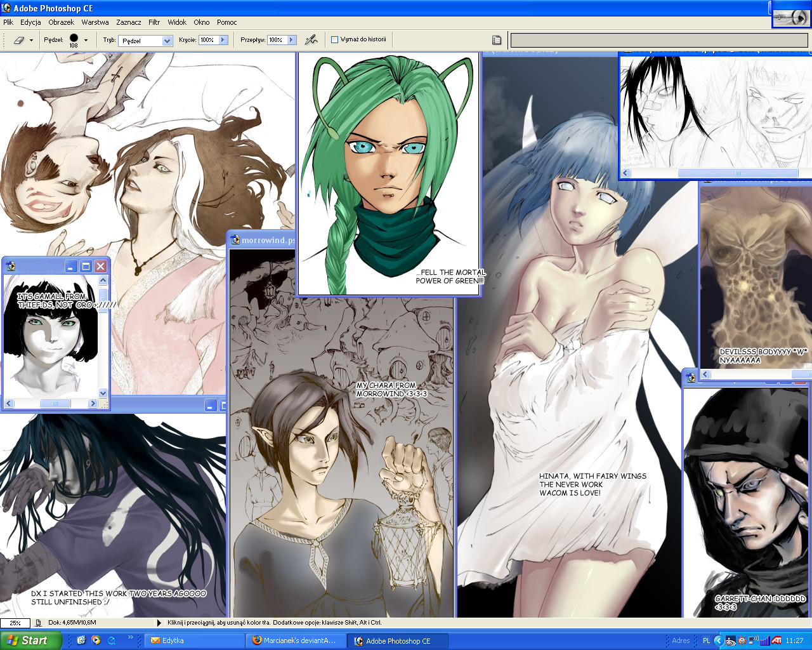Viewport: 812px width, 650px height.
Task: Click the green-haired character document
Action: click(x=389, y=175)
